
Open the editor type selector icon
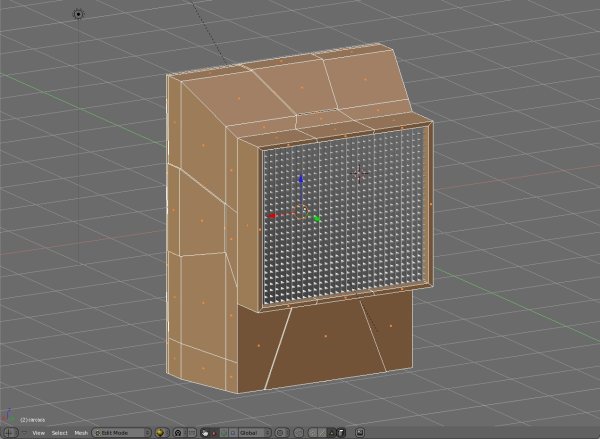point(10,433)
